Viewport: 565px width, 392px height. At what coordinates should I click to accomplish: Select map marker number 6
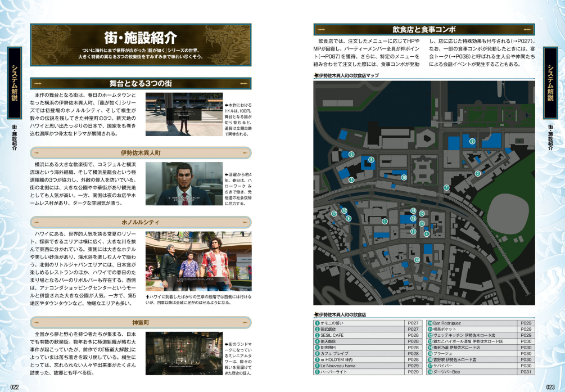[351, 154]
